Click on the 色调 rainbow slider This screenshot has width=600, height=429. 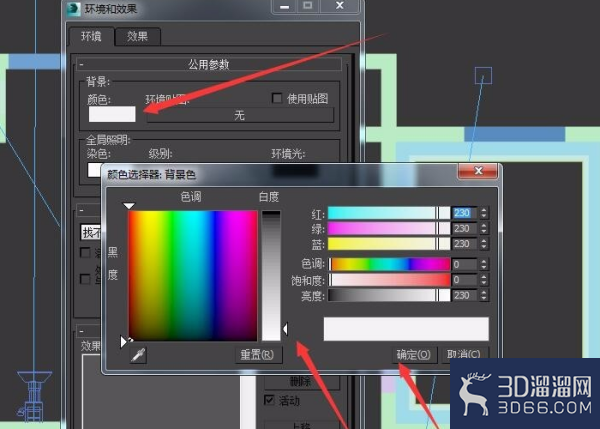pyautogui.click(x=389, y=264)
